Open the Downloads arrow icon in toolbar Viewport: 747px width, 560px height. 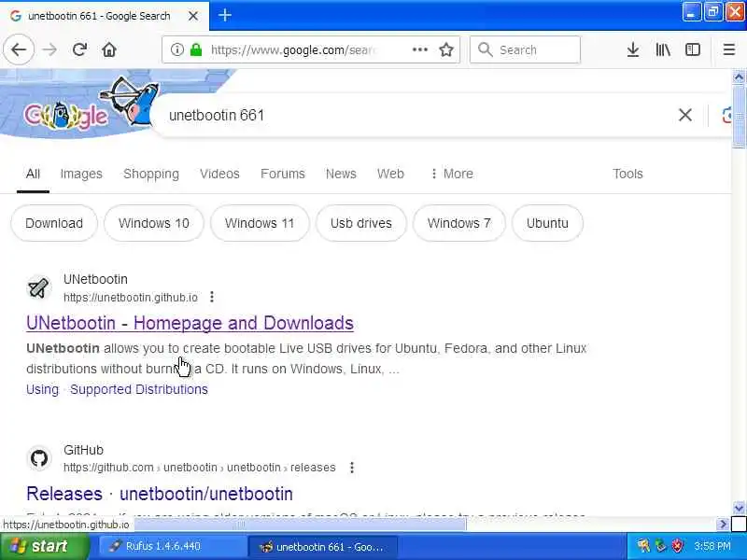point(633,49)
